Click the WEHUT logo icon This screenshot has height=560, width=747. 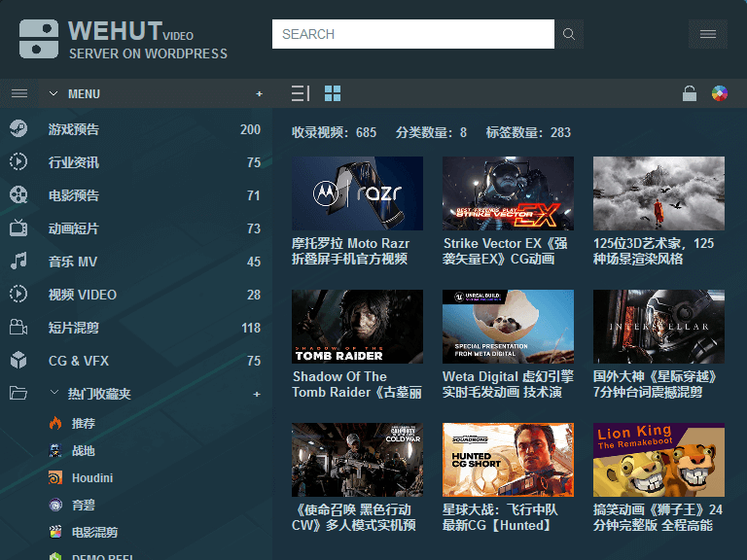(x=39, y=39)
